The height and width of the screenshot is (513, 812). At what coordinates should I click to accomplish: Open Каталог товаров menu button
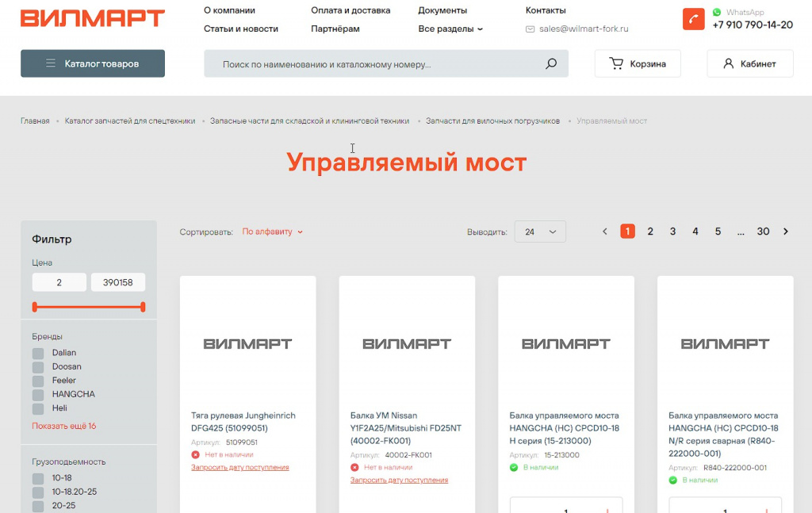pyautogui.click(x=93, y=63)
